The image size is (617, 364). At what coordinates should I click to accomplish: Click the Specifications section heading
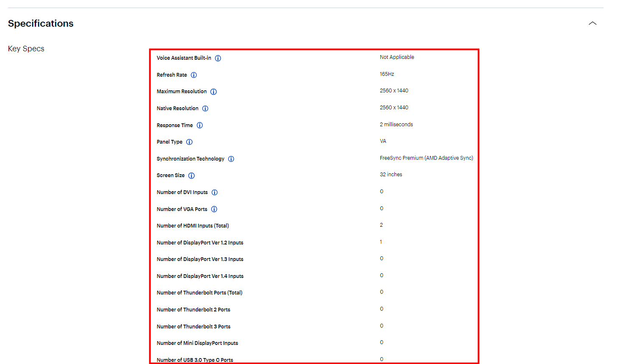point(41,24)
